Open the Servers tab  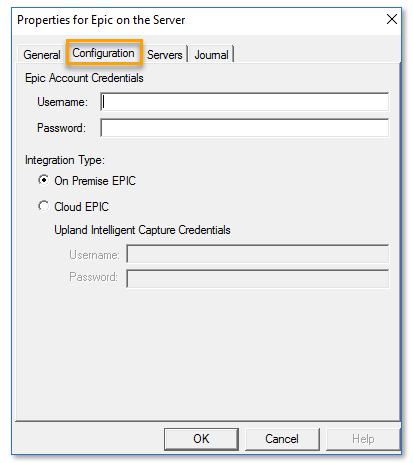(x=165, y=55)
